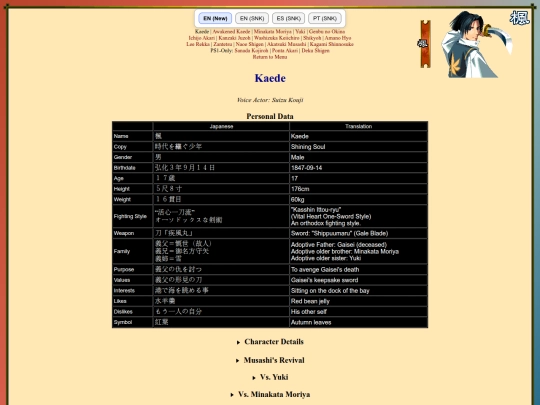Click the blue Kaede page heading
540x405 pixels.
point(270,78)
